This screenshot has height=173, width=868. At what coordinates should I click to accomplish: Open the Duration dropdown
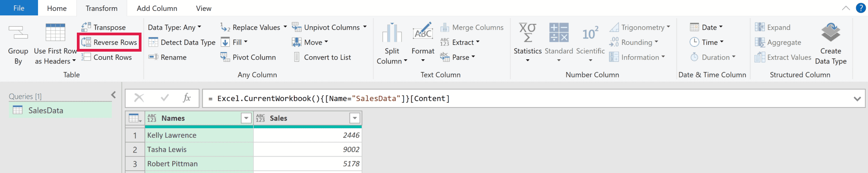712,57
